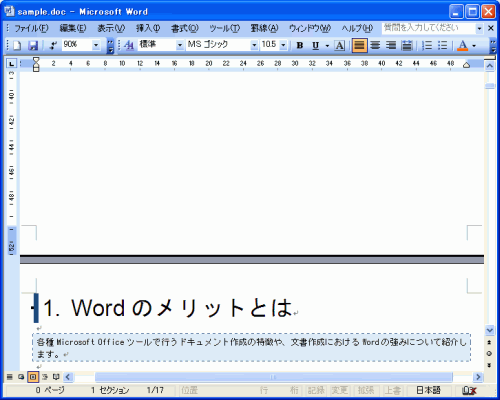
Task: Select the bulleted list icon
Action: coord(442,45)
